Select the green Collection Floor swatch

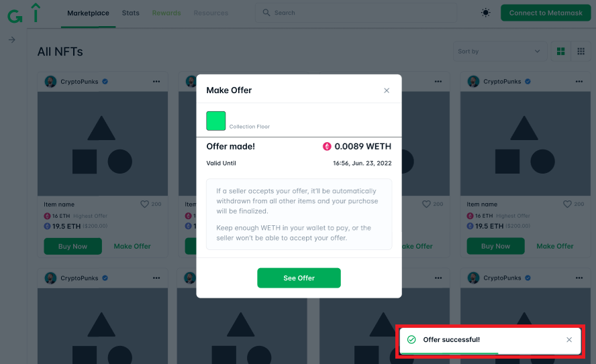[x=216, y=121]
